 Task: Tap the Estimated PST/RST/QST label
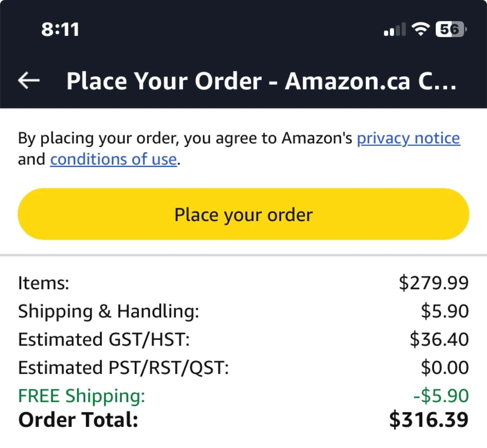(123, 368)
